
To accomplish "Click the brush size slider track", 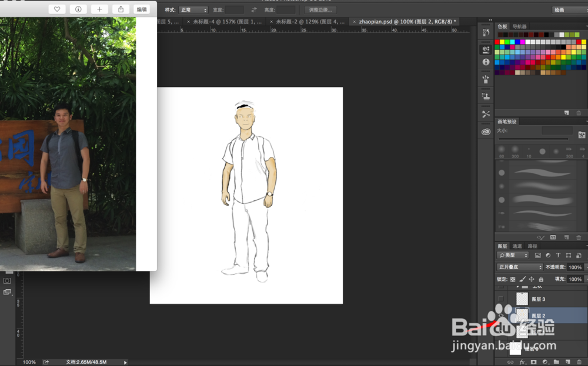I will (x=533, y=139).
